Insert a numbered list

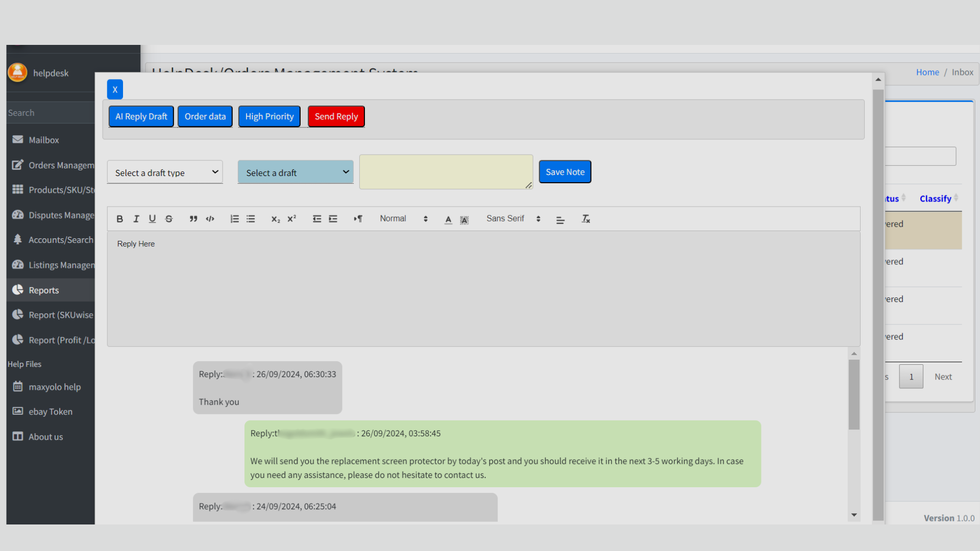[x=234, y=219]
